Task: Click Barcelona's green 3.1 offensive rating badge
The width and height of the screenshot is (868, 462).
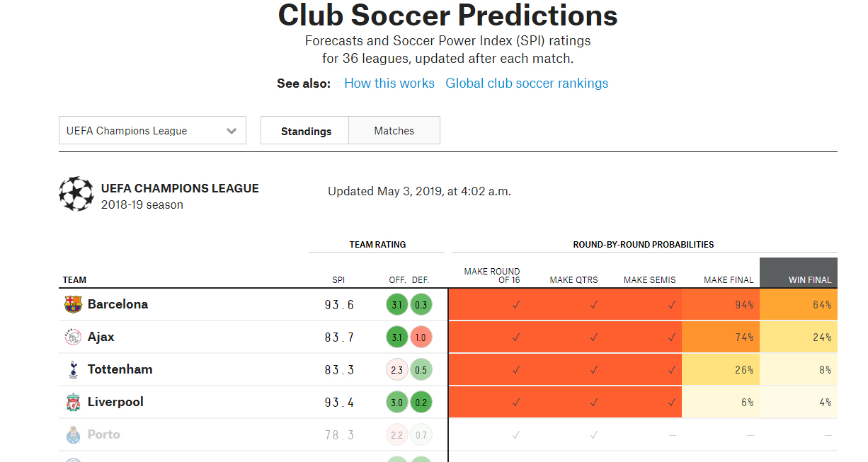Action: point(397,305)
